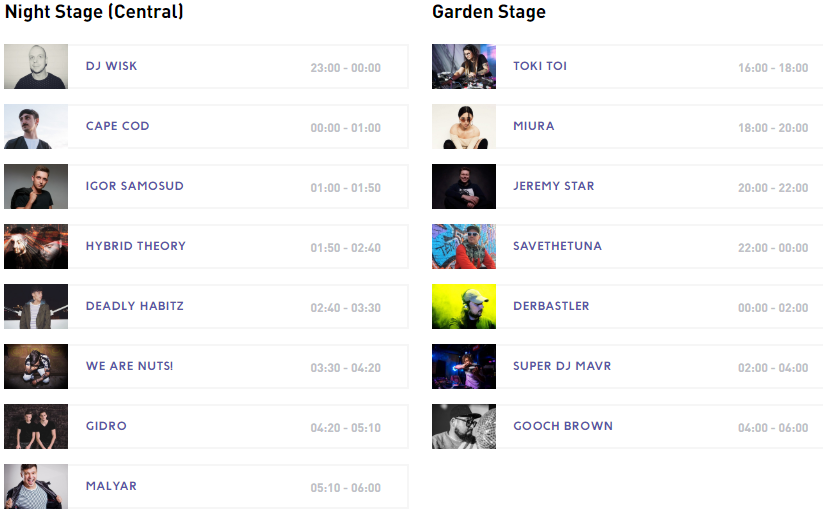
Task: Click Igor Samosud's photo thumbnail
Action: 36,187
